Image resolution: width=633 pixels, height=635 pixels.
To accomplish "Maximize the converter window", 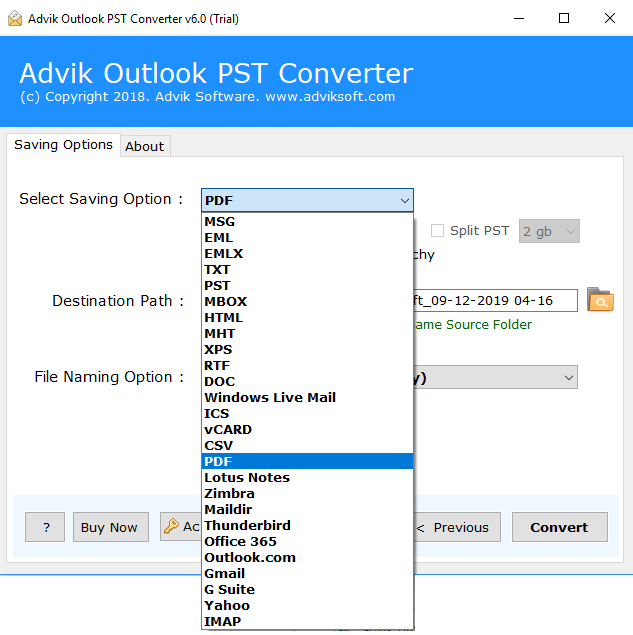I will pos(564,18).
